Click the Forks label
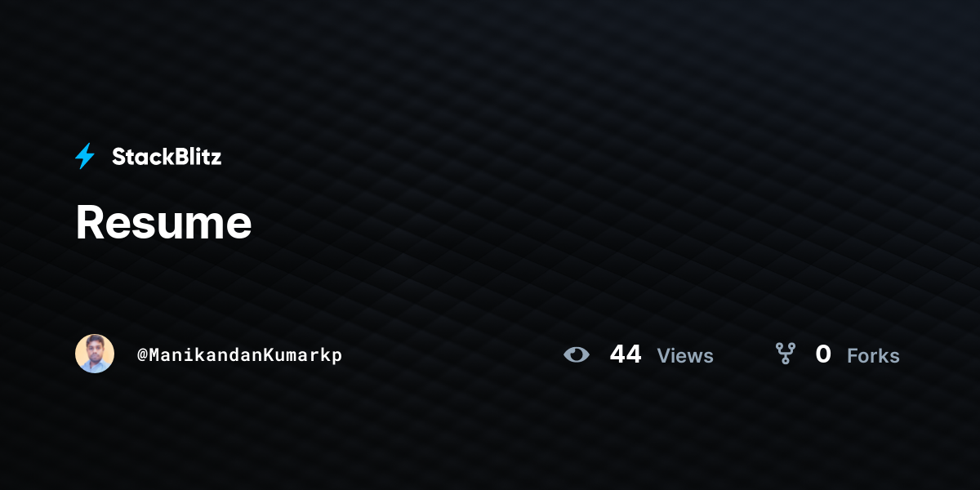The image size is (980, 490). (873, 355)
